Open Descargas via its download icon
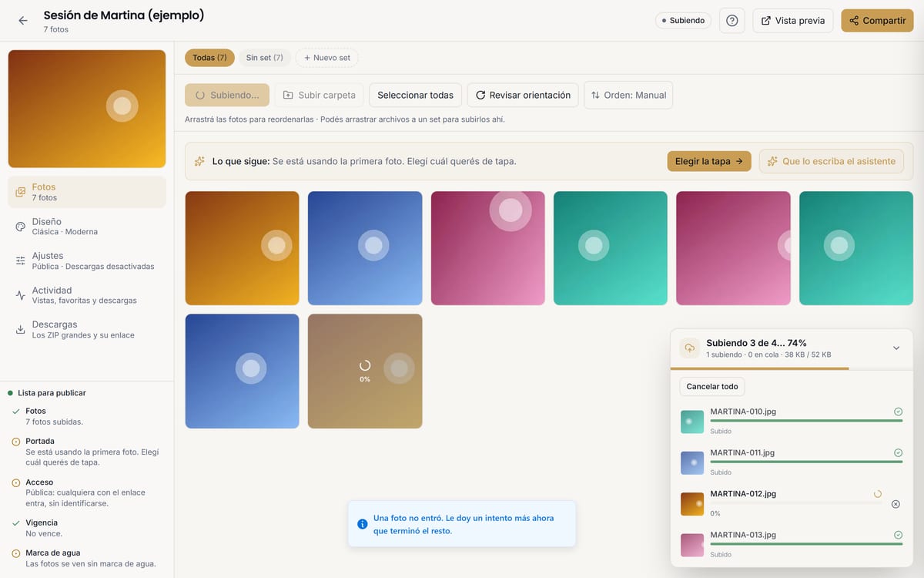The image size is (924, 578). point(21,330)
